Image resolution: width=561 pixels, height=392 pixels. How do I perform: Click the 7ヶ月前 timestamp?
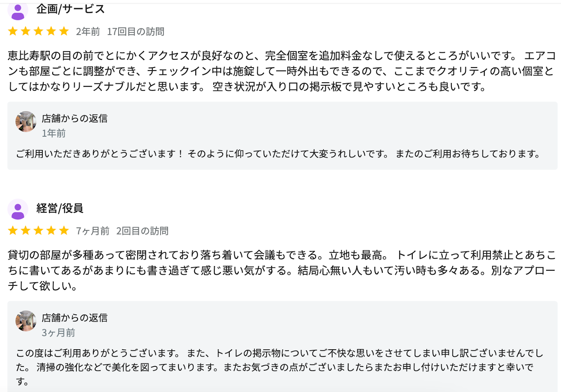click(93, 231)
